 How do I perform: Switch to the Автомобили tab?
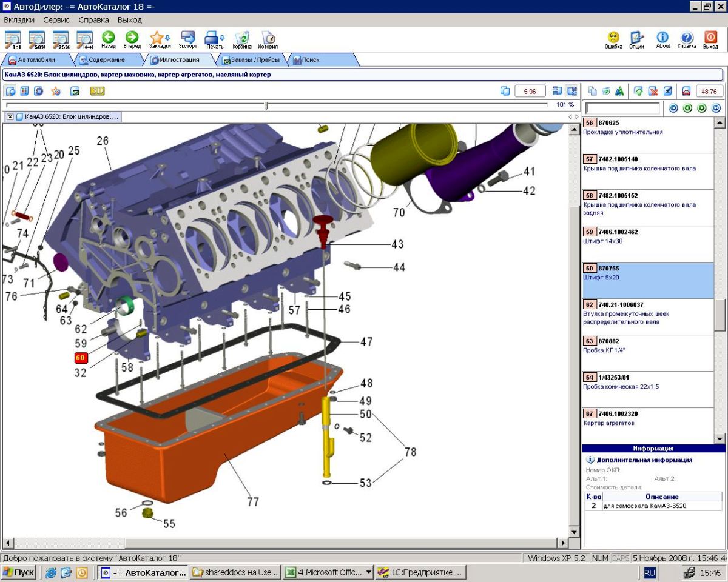[x=36, y=60]
